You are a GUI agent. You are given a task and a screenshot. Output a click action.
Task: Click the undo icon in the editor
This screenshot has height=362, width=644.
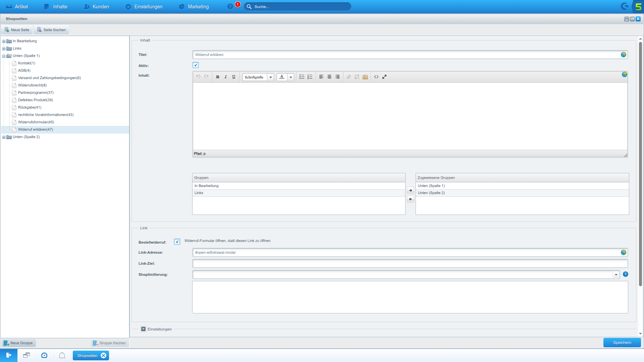(198, 77)
